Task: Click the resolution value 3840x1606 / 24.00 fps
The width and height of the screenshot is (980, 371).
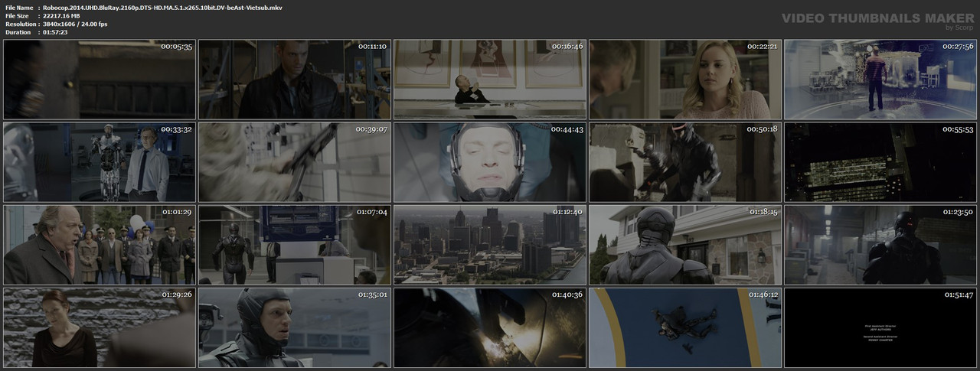Action: click(75, 24)
